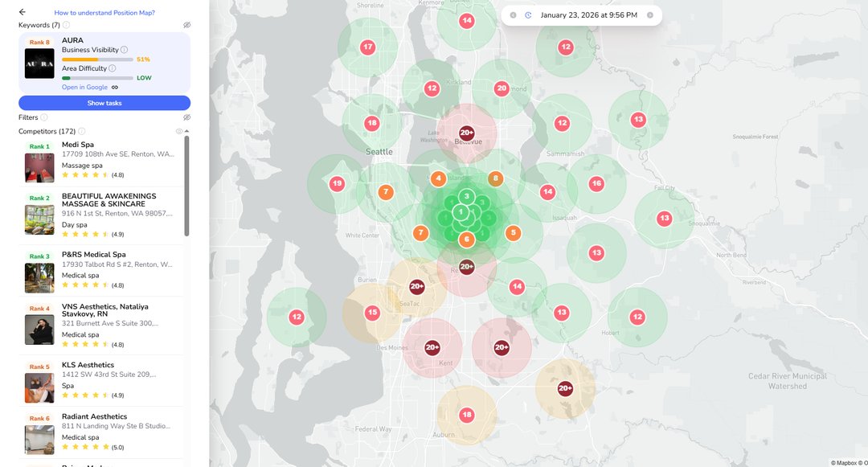The width and height of the screenshot is (868, 467).
Task: Collapse the Competitors list with the arrow
Action: (187, 131)
